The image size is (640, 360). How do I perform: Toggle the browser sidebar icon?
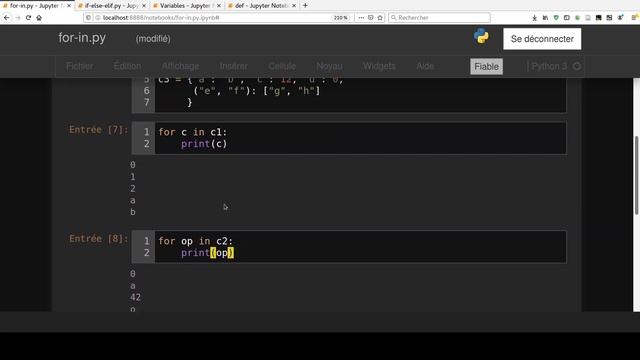pos(567,18)
